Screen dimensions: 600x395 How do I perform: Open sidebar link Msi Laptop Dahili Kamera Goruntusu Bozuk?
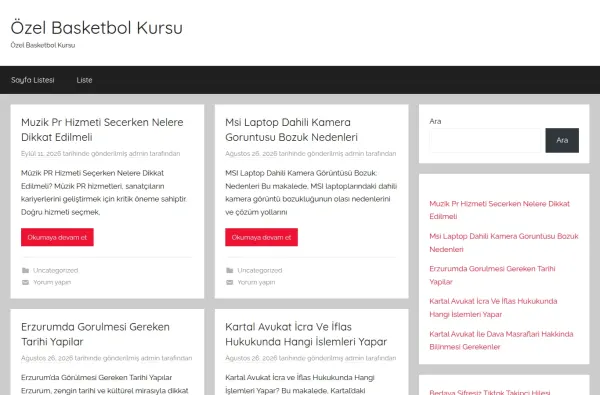point(504,243)
